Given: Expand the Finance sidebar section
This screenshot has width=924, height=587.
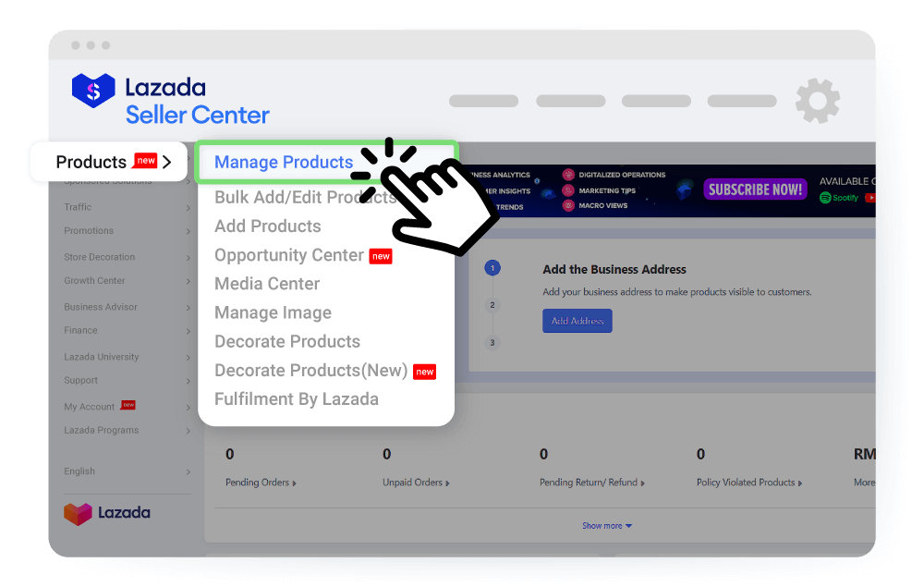Looking at the screenshot, I should [x=81, y=330].
